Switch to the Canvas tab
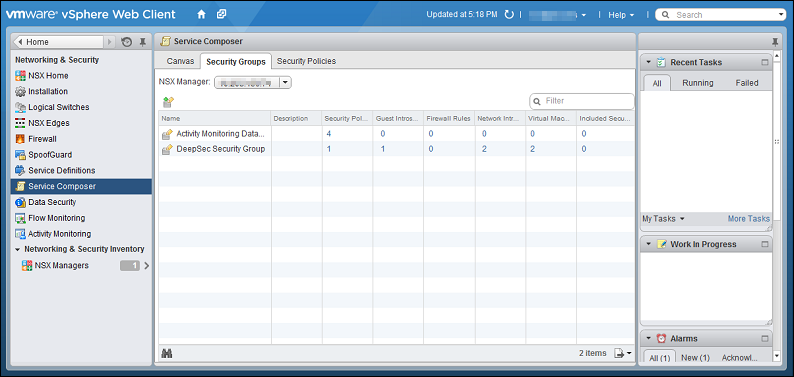The height and width of the screenshot is (377, 794). click(x=180, y=61)
